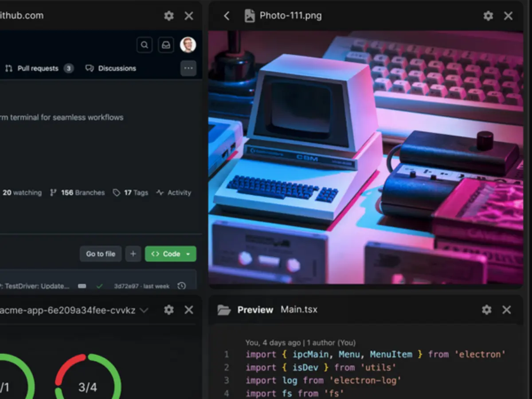Switch to the Discussions tab
Image resolution: width=532 pixels, height=399 pixels.
tap(111, 68)
